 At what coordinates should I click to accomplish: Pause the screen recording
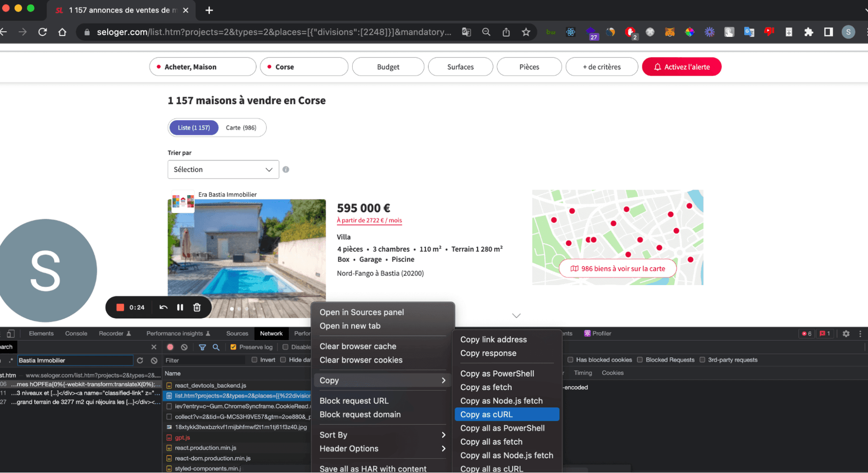point(180,308)
